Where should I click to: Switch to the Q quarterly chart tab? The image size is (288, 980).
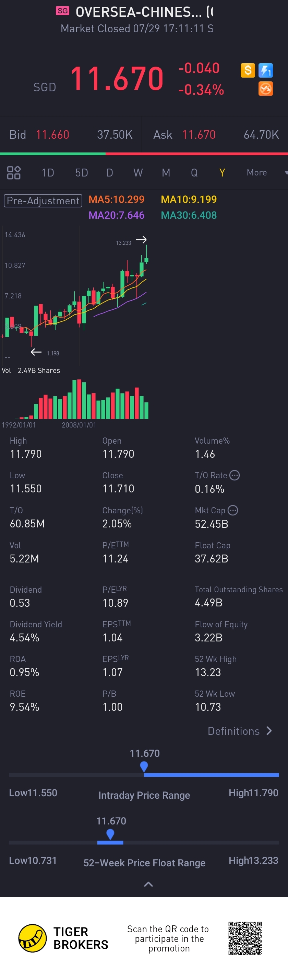click(x=194, y=173)
